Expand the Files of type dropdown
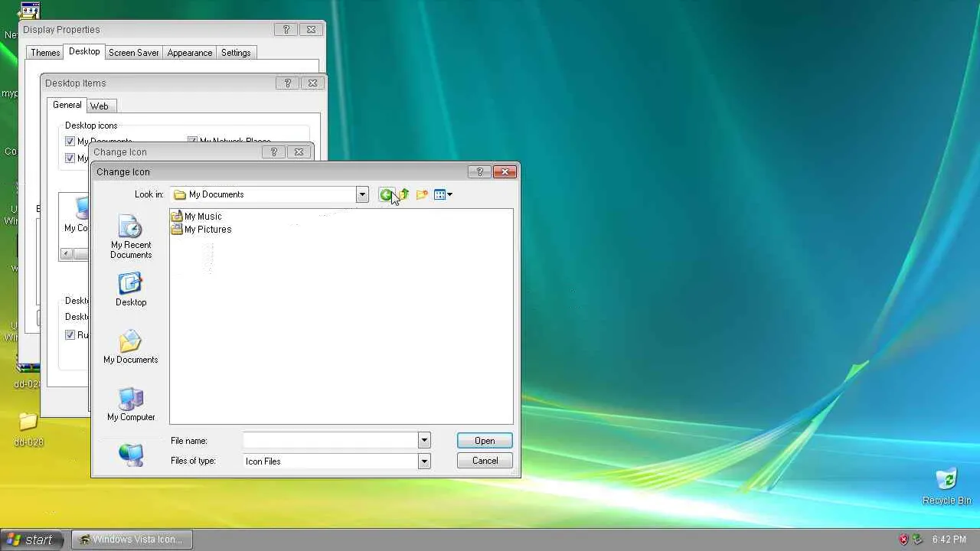980x551 pixels. pos(424,461)
